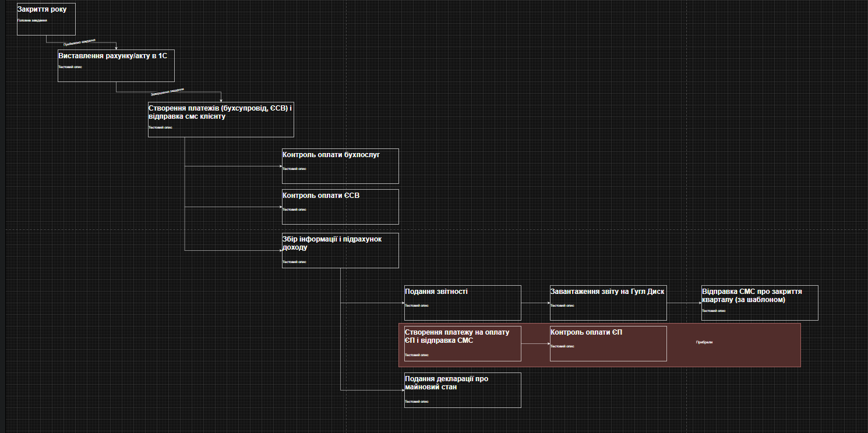Click the "Відправка СМС про закриття кварталу" title
This screenshot has height=433, width=868.
752,295
